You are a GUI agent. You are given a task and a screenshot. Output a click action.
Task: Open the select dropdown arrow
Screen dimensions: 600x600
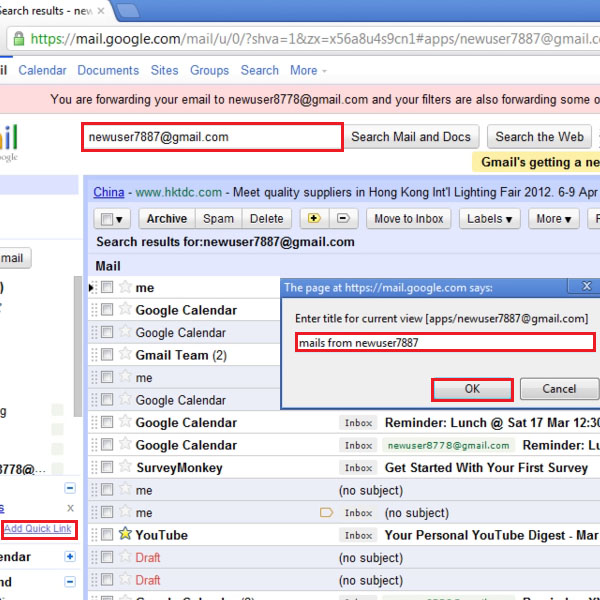pos(119,220)
